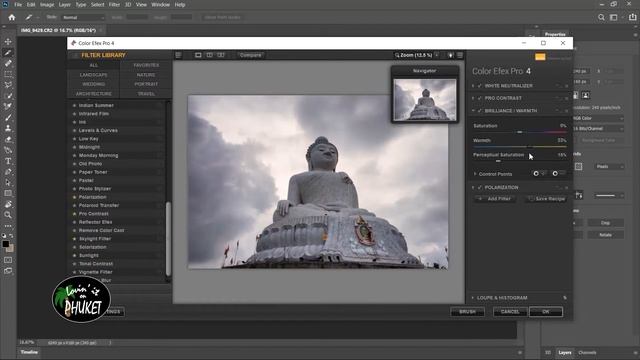The width and height of the screenshot is (640, 360).
Task: Open the Pixels unit dropdown in Properties
Action: pyautogui.click(x=609, y=167)
